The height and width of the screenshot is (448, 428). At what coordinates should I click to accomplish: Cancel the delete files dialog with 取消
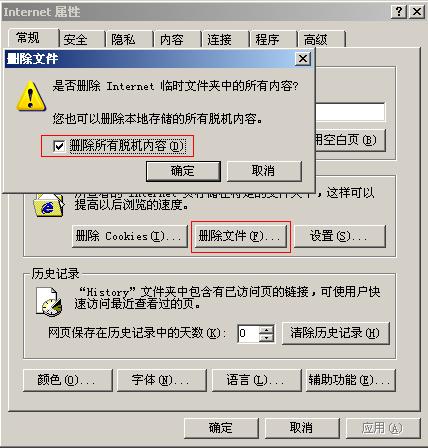(x=264, y=171)
